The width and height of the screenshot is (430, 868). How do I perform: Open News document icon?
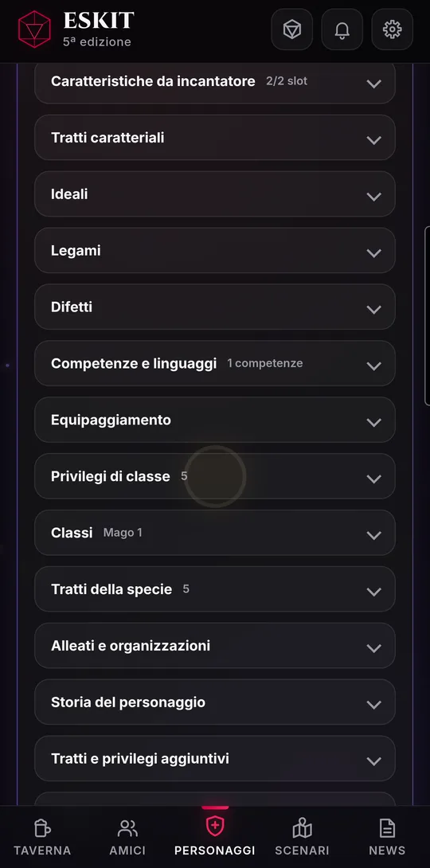click(x=387, y=828)
